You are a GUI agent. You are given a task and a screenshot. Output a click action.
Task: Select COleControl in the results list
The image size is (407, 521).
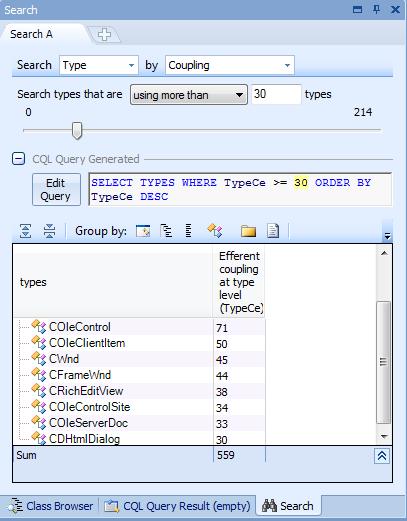pos(80,327)
